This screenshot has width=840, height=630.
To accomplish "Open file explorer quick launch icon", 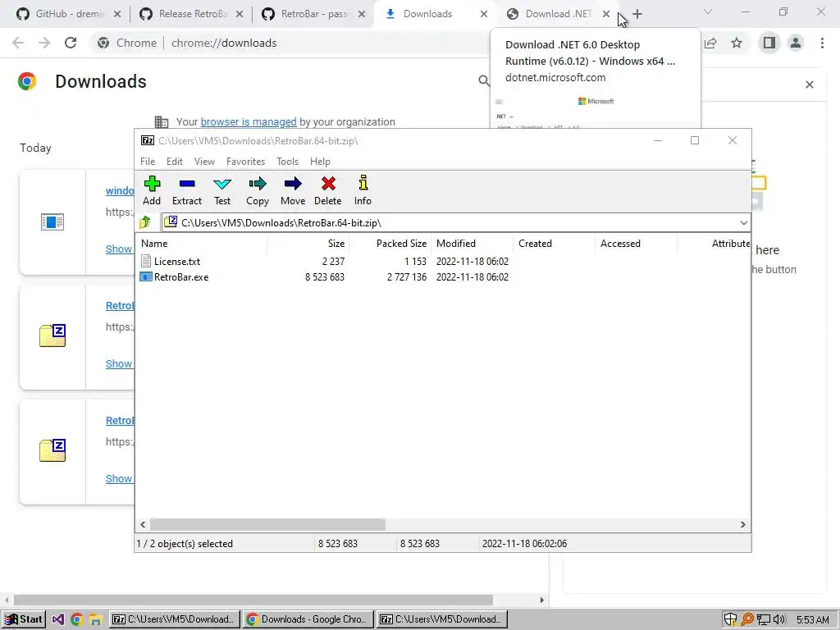I will tap(95, 619).
